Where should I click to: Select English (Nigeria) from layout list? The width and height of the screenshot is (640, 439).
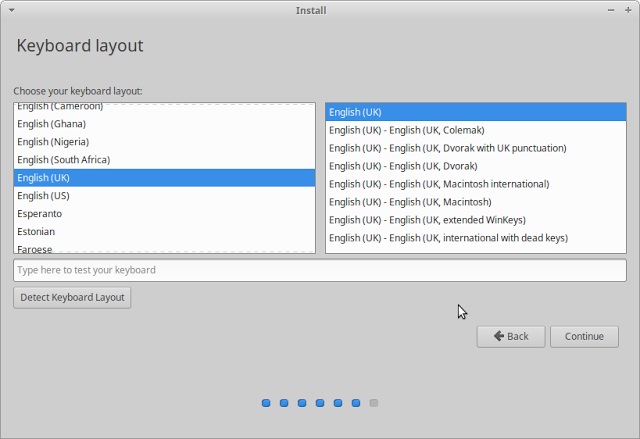tap(53, 142)
